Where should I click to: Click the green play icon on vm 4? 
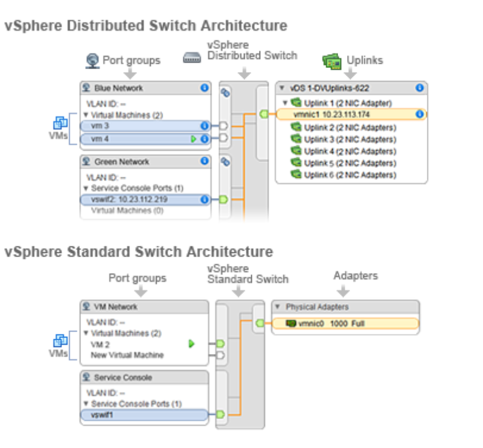point(193,139)
